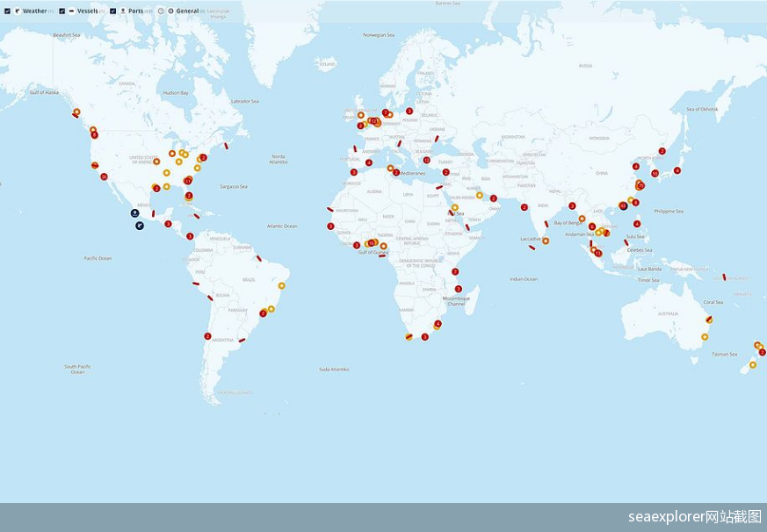Select the orange port ring on Alaska panhandle
Viewport: 767px width, 532px height.
(76, 111)
